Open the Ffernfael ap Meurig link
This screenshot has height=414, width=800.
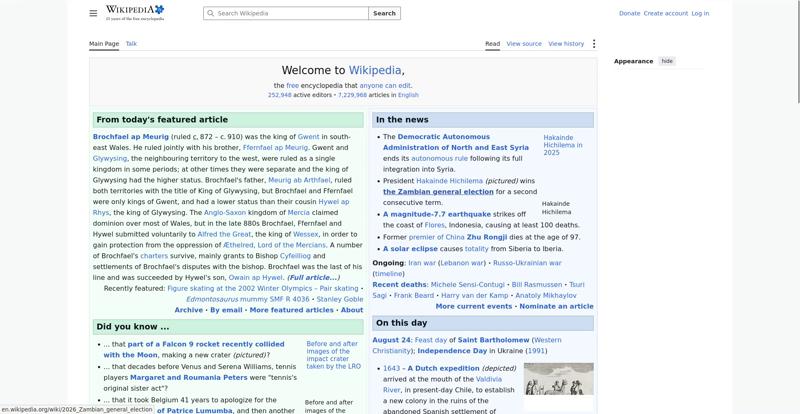pyautogui.click(x=276, y=148)
